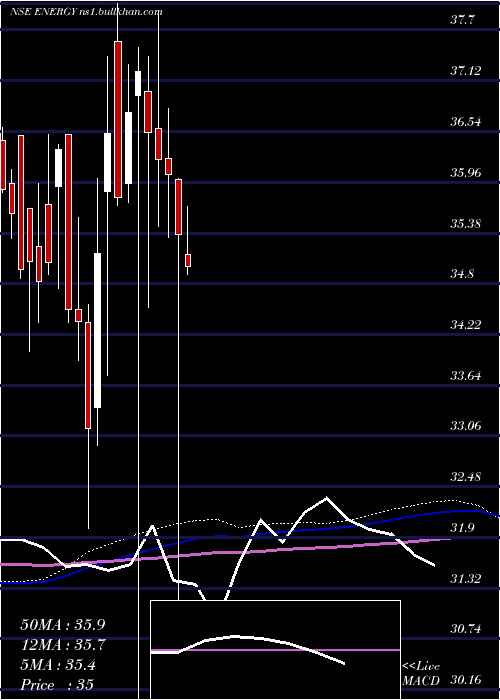The height and width of the screenshot is (700, 500).
Task: Click the 34.8 price axis label
Action: (463, 273)
